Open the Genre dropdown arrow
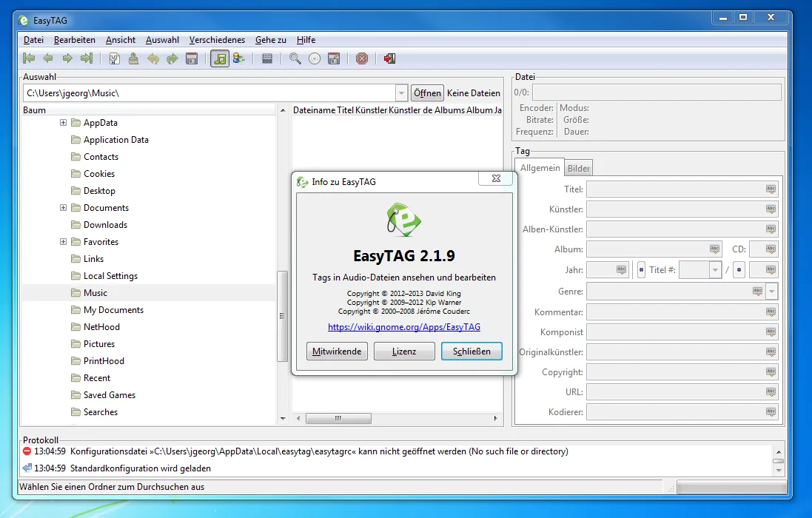This screenshot has height=518, width=812. click(771, 292)
